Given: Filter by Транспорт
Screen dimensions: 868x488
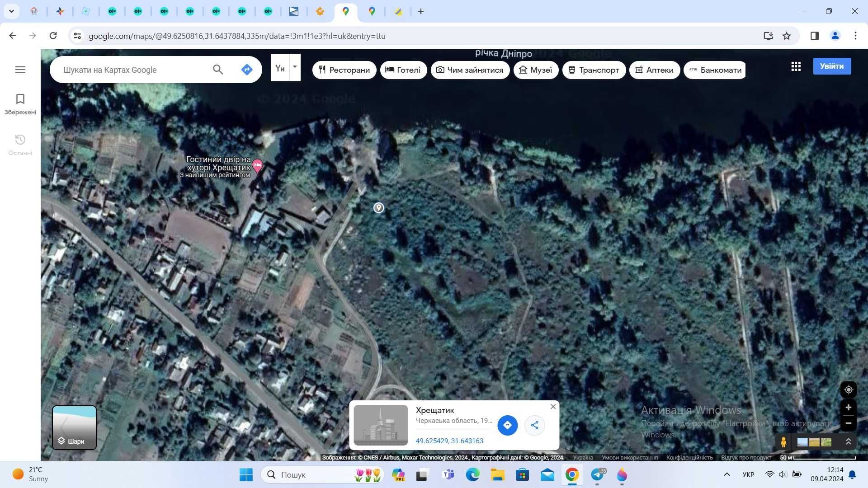Looking at the screenshot, I should pyautogui.click(x=594, y=70).
